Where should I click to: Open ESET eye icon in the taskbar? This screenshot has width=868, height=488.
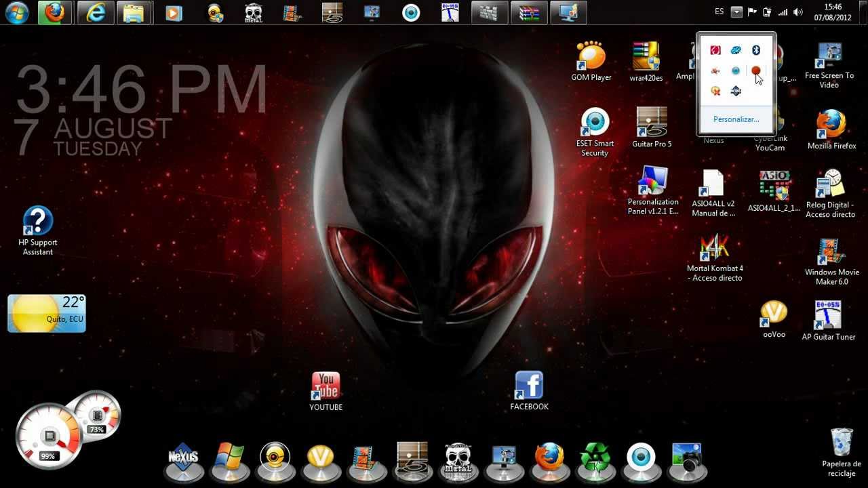411,13
